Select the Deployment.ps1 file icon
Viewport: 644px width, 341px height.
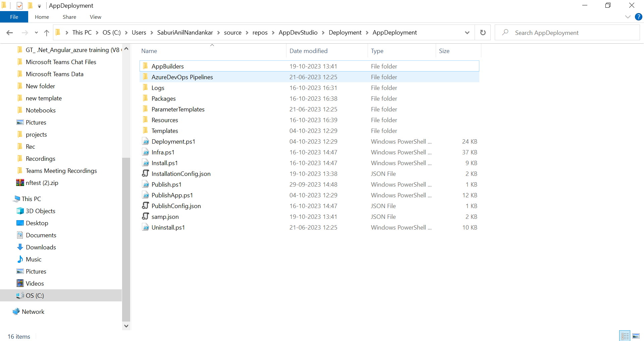point(146,141)
